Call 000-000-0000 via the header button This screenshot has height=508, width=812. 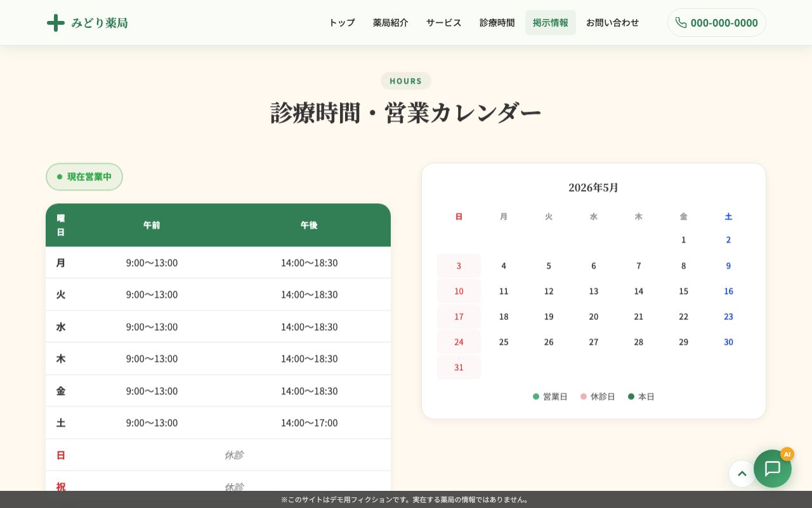tap(717, 22)
